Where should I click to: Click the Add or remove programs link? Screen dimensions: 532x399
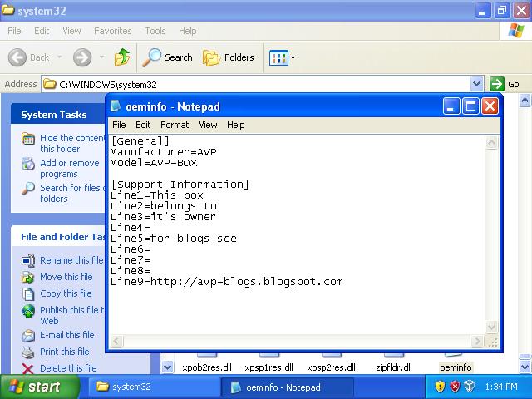(69, 168)
